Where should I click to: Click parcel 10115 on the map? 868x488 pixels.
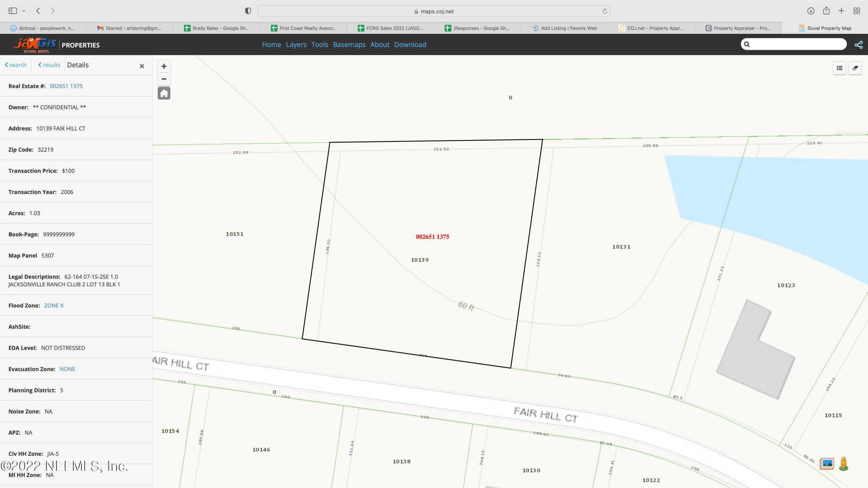click(x=833, y=415)
